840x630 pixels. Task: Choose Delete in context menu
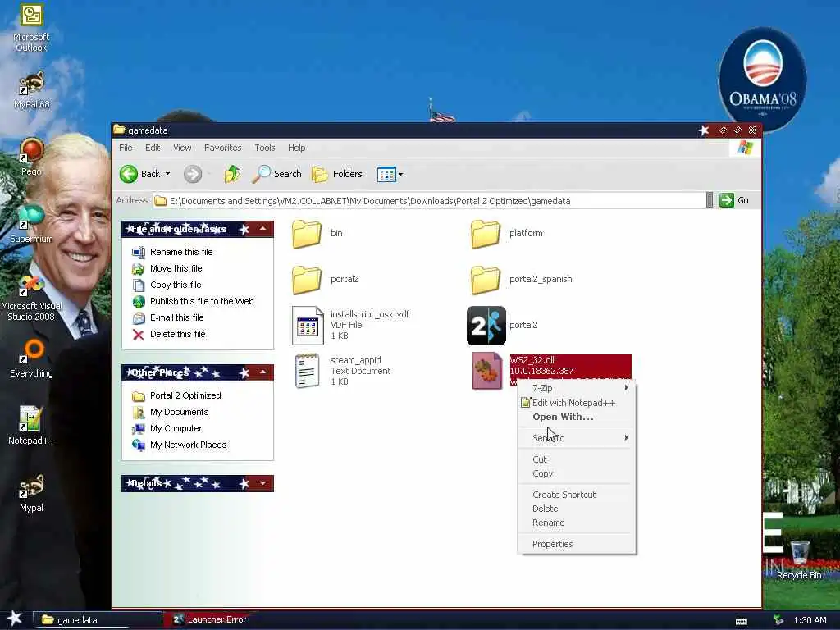point(577,509)
